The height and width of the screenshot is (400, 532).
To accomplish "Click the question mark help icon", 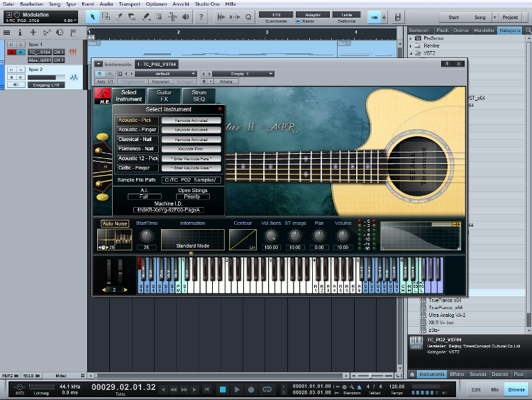I will pos(201,16).
